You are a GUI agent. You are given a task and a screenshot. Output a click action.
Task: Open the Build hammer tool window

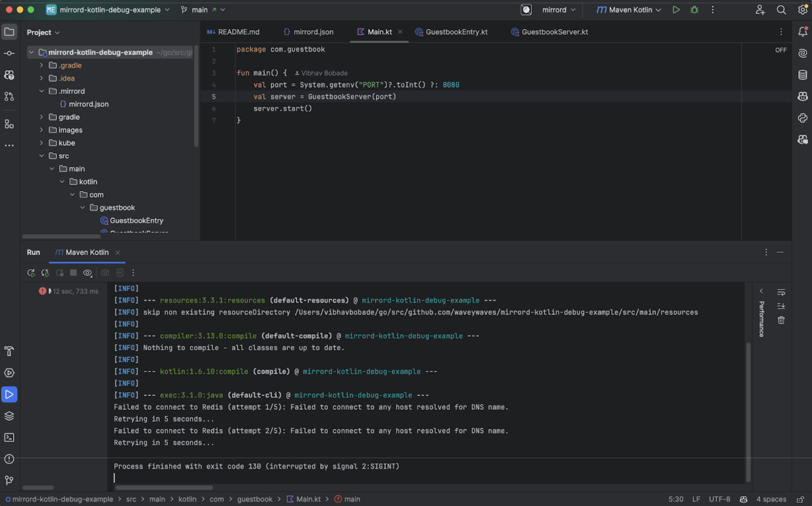pyautogui.click(x=9, y=351)
